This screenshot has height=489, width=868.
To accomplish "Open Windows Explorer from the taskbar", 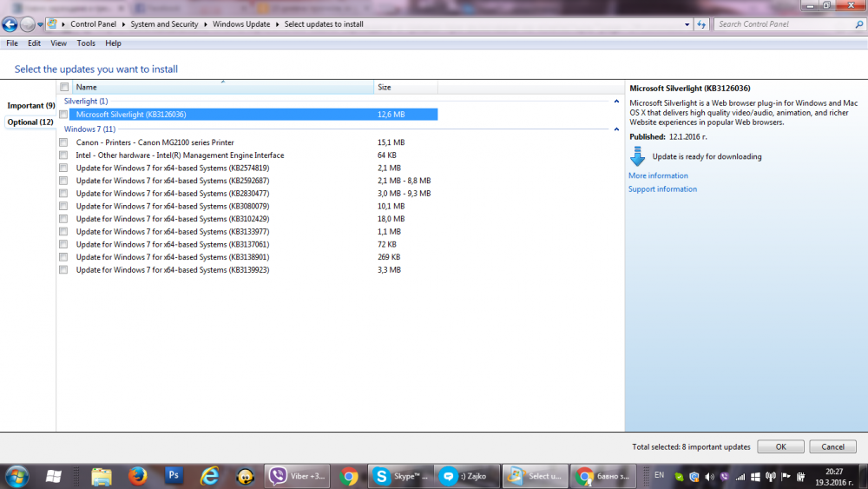I will click(102, 476).
